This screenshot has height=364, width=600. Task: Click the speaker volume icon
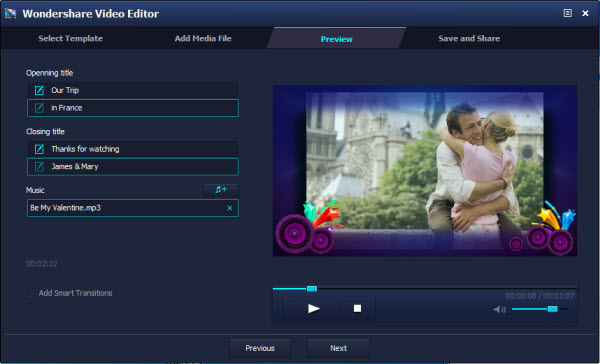[499, 309]
